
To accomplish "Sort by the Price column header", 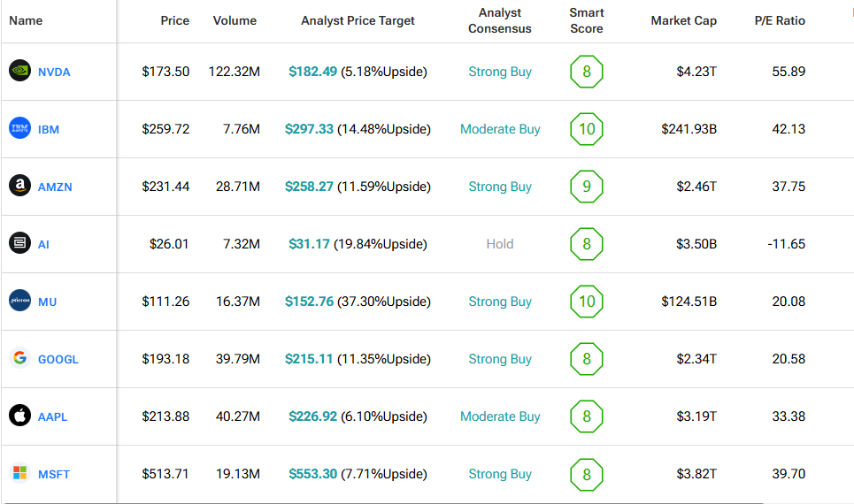I will click(175, 20).
